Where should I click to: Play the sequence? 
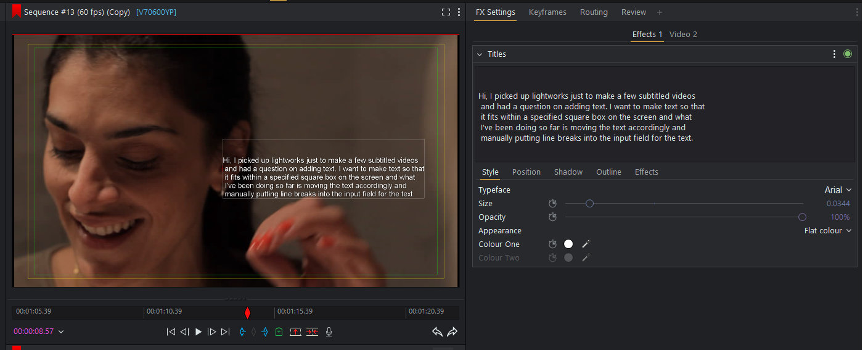(x=198, y=331)
